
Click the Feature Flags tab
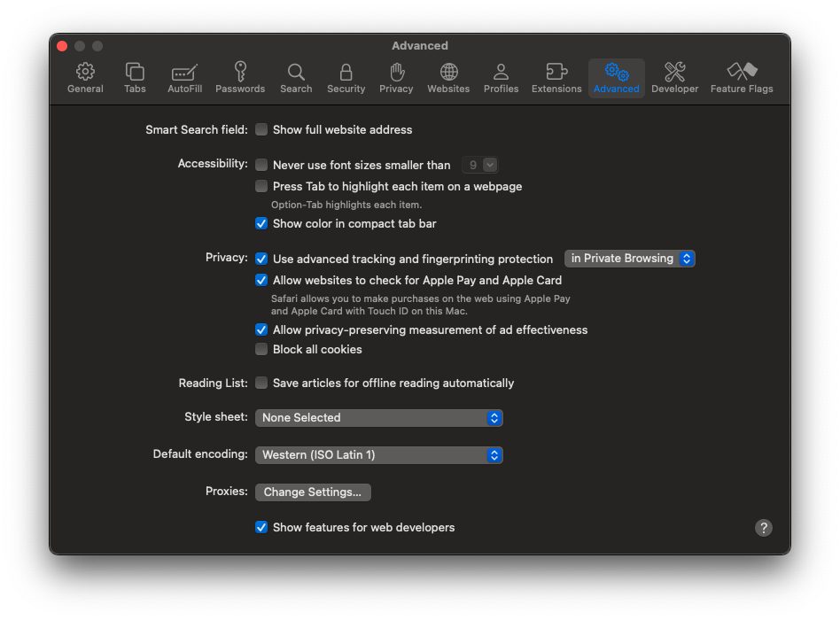742,78
